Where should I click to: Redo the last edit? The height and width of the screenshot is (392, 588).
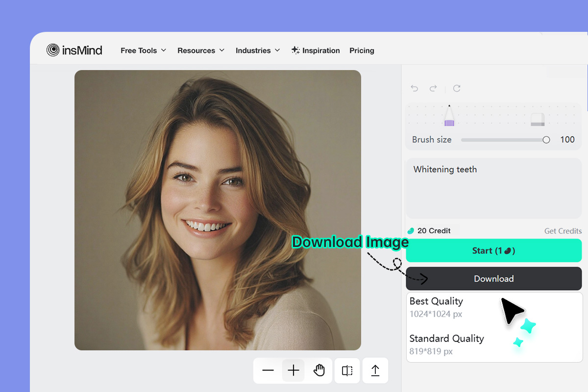[x=433, y=88]
